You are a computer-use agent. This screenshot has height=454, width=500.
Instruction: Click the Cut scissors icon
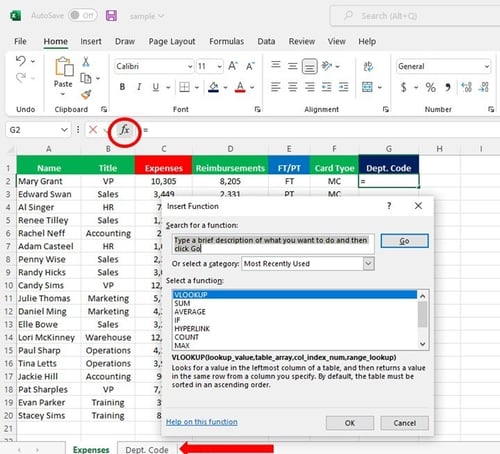click(86, 62)
